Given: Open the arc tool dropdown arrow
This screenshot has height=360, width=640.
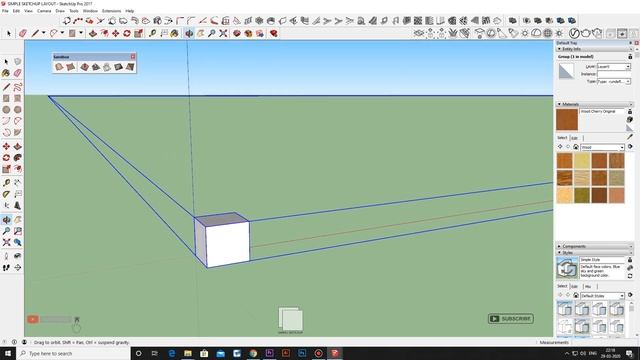Looking at the screenshot, I should (62, 33).
